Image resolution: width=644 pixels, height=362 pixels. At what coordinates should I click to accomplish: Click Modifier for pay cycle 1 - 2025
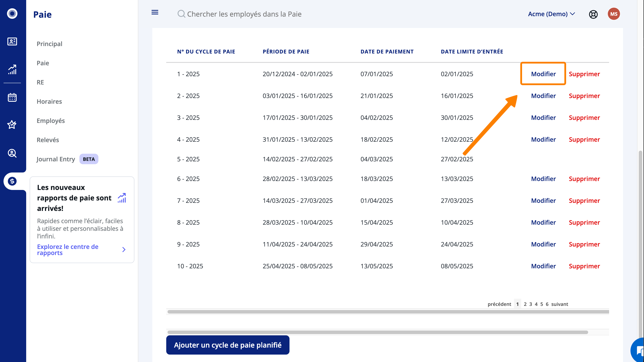coord(543,74)
